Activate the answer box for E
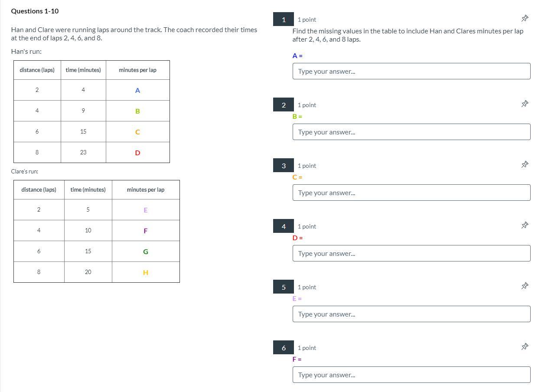 411,314
